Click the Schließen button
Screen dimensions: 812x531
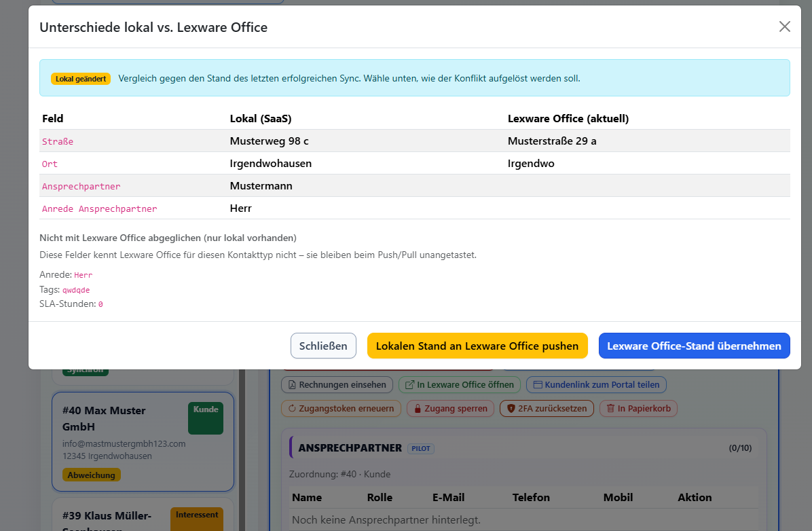(323, 346)
